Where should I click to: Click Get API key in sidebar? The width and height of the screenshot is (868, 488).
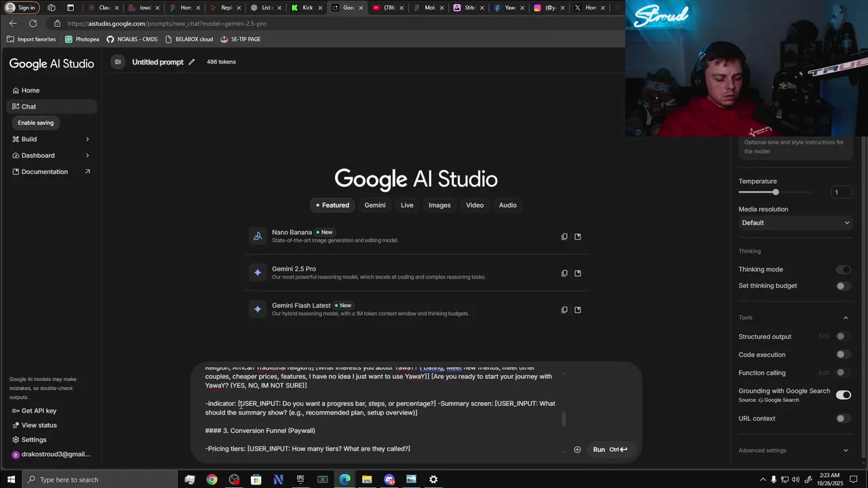(x=35, y=411)
